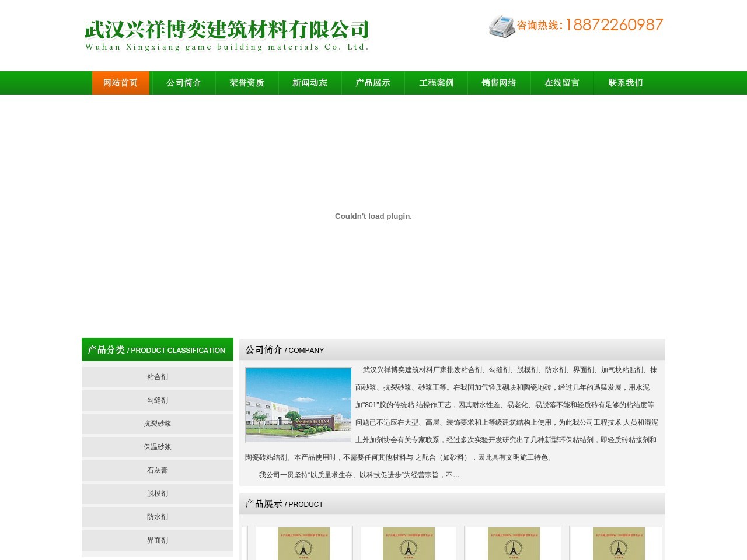Open 脱模剂 product category

tap(158, 494)
